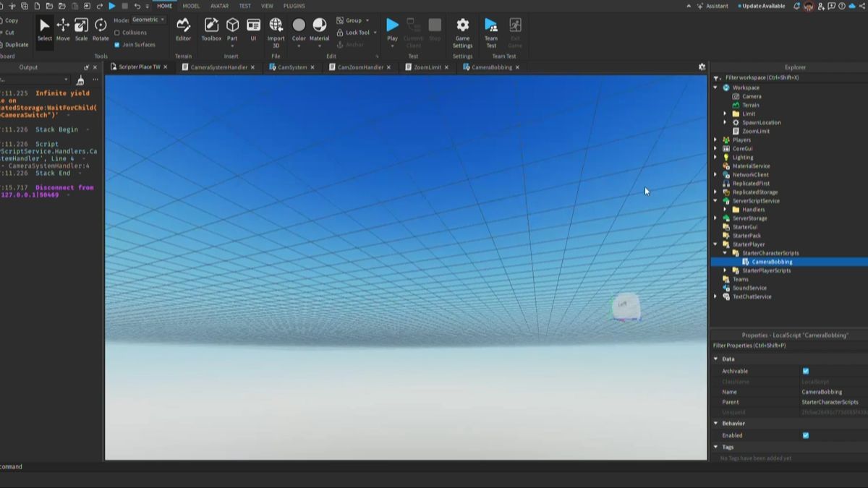
Task: Select ZoomLimit in Explorer
Action: point(755,131)
